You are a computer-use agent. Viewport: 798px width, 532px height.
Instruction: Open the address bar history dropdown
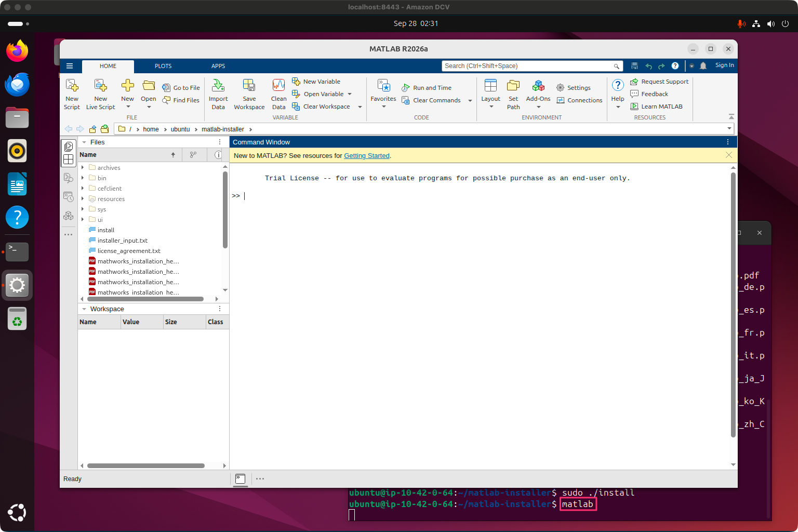click(729, 129)
